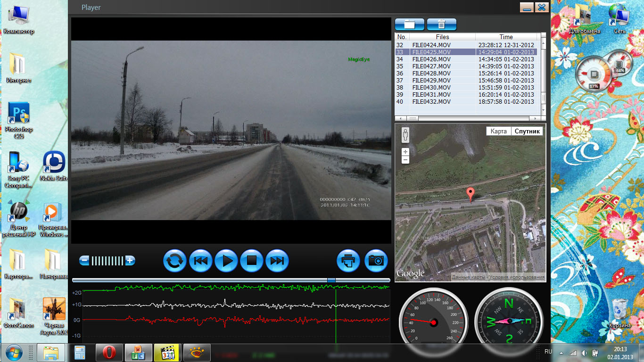
Task: Switch the map to Спутник view
Action: 527,132
